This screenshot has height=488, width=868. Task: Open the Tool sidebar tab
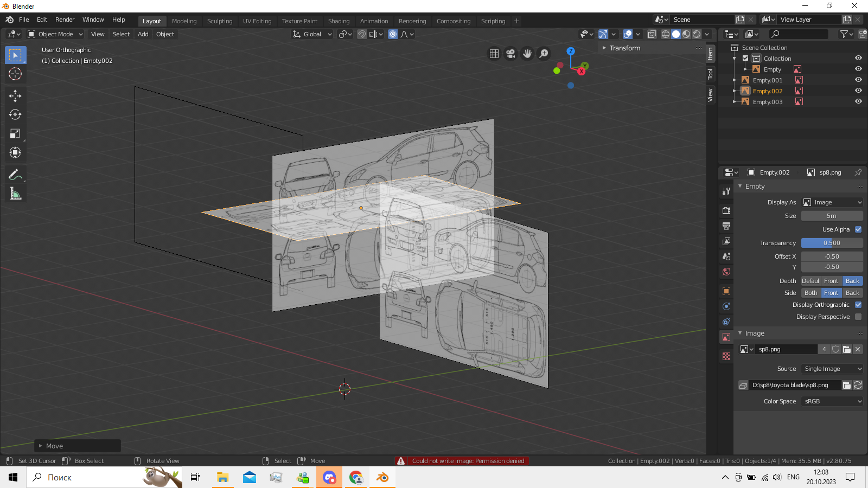[x=710, y=74]
